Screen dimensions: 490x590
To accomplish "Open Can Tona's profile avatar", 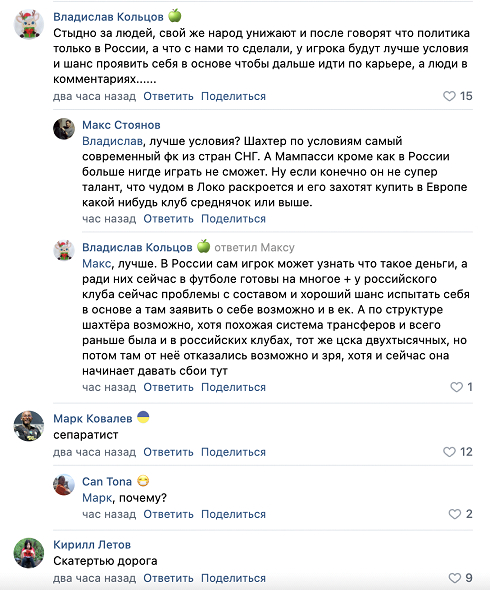I will click(64, 485).
